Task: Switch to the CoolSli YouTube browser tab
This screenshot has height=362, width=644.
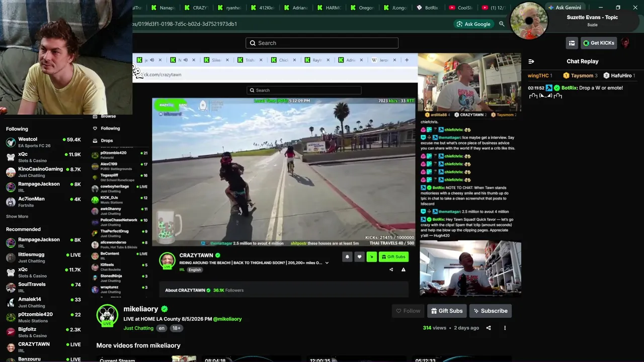Action: point(461,8)
